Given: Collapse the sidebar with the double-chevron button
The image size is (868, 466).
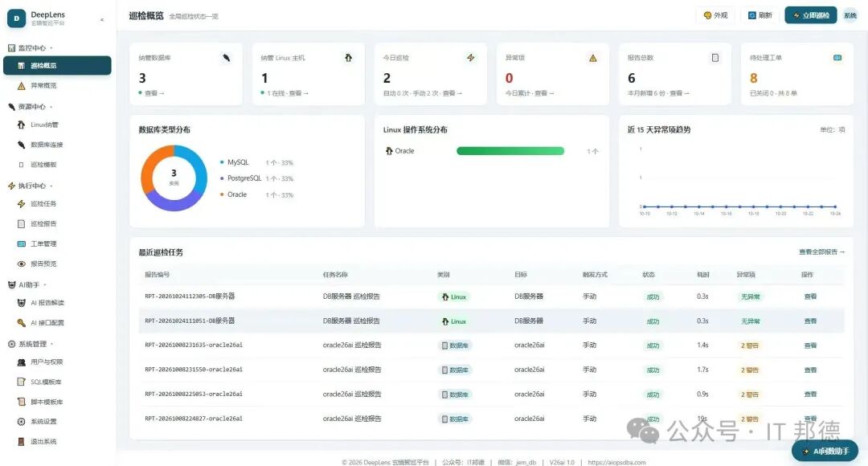Looking at the screenshot, I should [x=102, y=19].
